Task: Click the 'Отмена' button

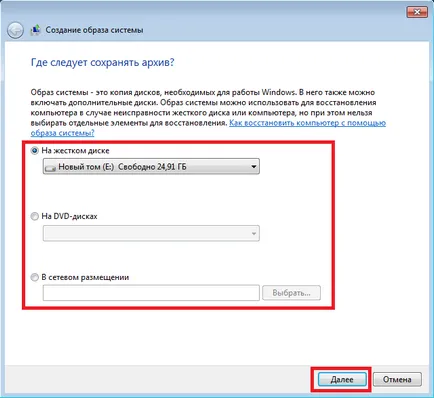Action: click(397, 379)
